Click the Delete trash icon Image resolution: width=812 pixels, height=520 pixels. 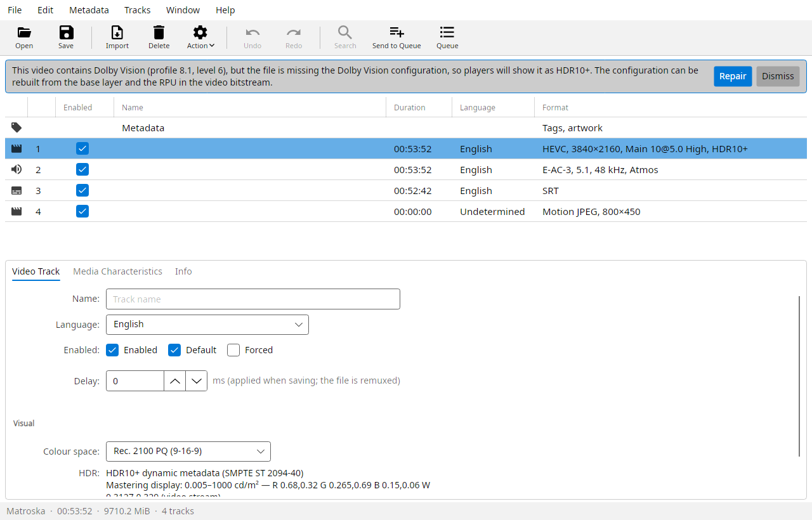159,33
